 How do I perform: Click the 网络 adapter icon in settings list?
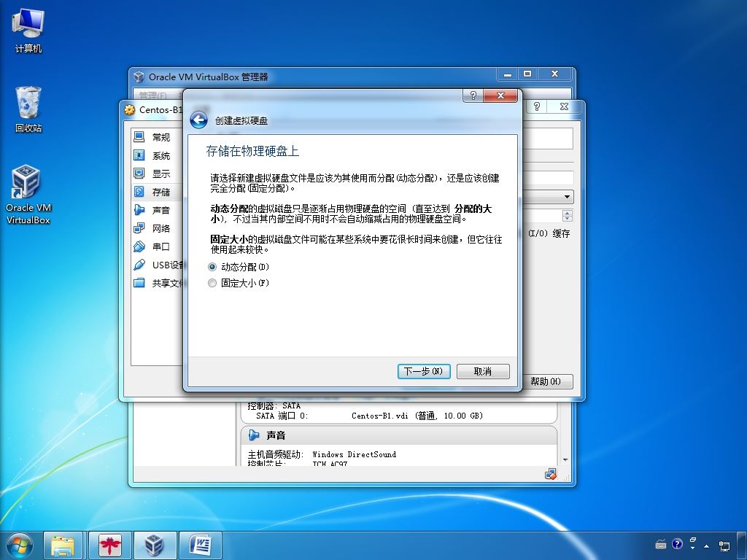pos(139,228)
